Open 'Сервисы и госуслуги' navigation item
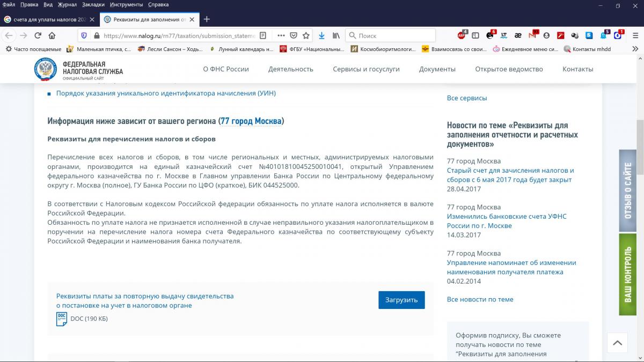 pos(366,69)
